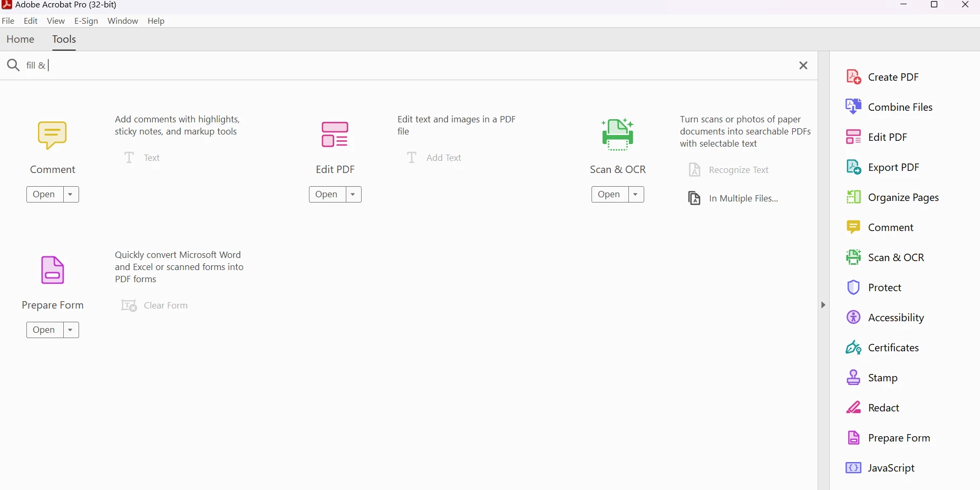This screenshot has height=490, width=980.
Task: Focus the tools search field
Action: coord(409,65)
